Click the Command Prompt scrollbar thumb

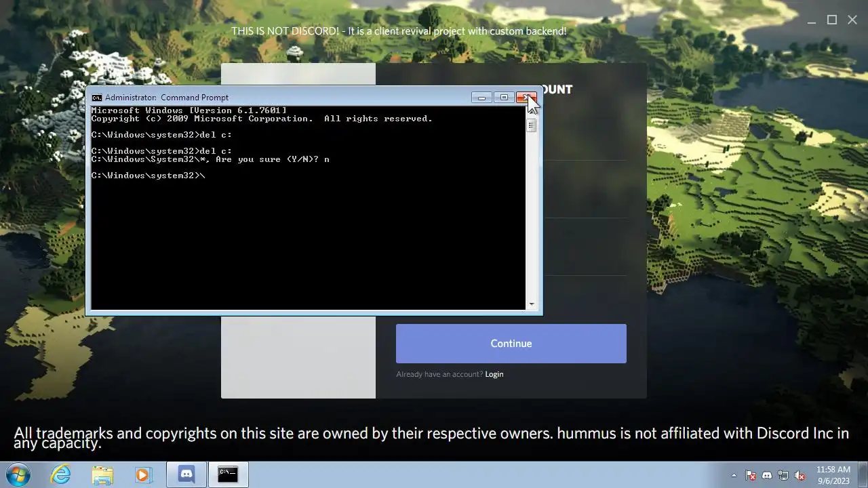tap(532, 125)
